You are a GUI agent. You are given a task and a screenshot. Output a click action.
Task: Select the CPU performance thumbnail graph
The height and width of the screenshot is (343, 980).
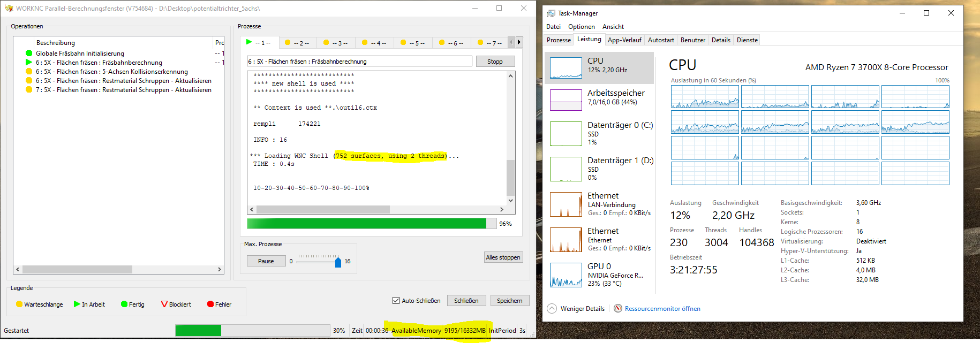pyautogui.click(x=566, y=68)
